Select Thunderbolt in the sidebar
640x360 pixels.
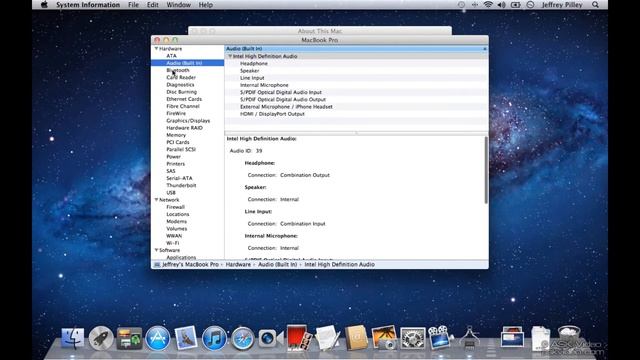181,185
